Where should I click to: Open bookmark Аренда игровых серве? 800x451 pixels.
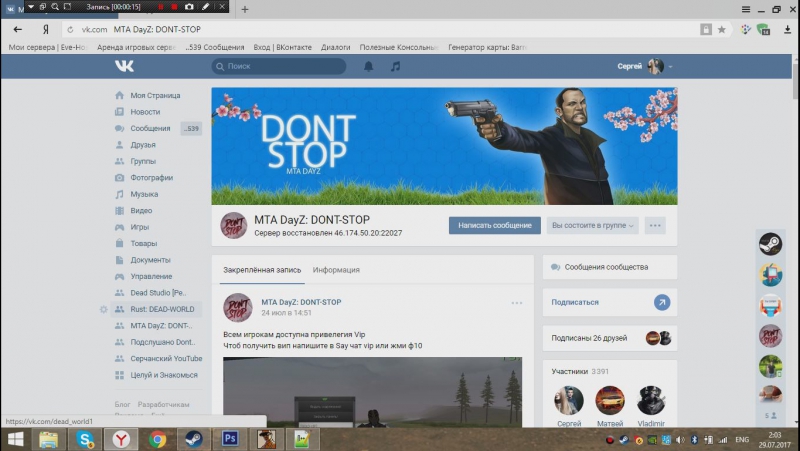(136, 47)
